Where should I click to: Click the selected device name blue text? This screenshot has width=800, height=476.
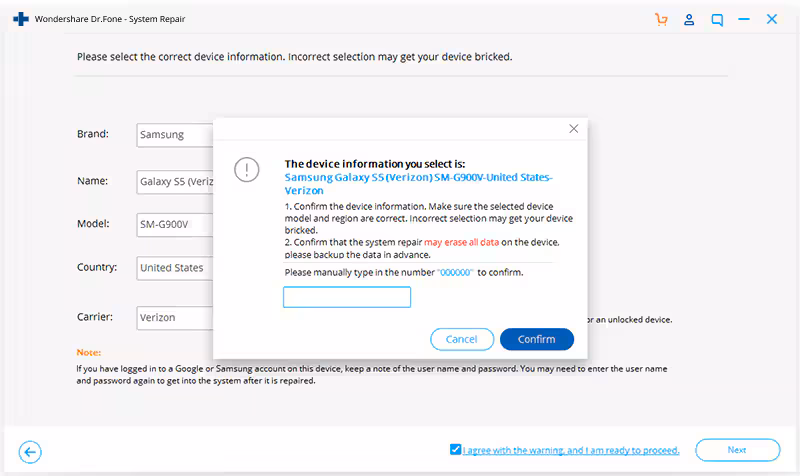418,184
